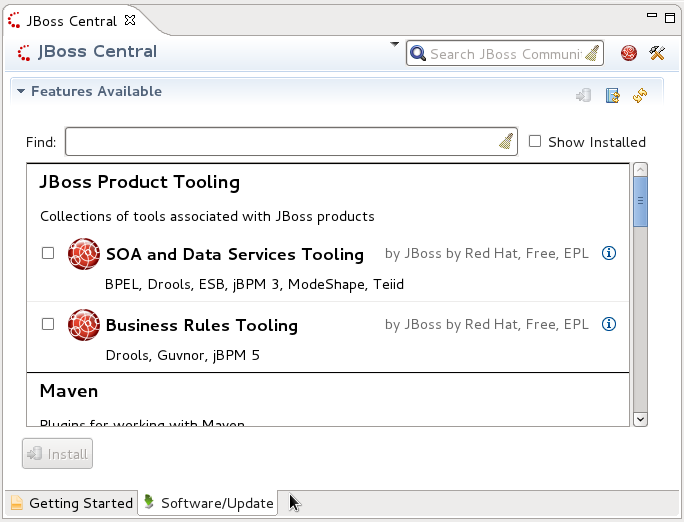Screen dimensions: 684x522
Task: Click the yellow refresh arrows icon
Action: [641, 95]
